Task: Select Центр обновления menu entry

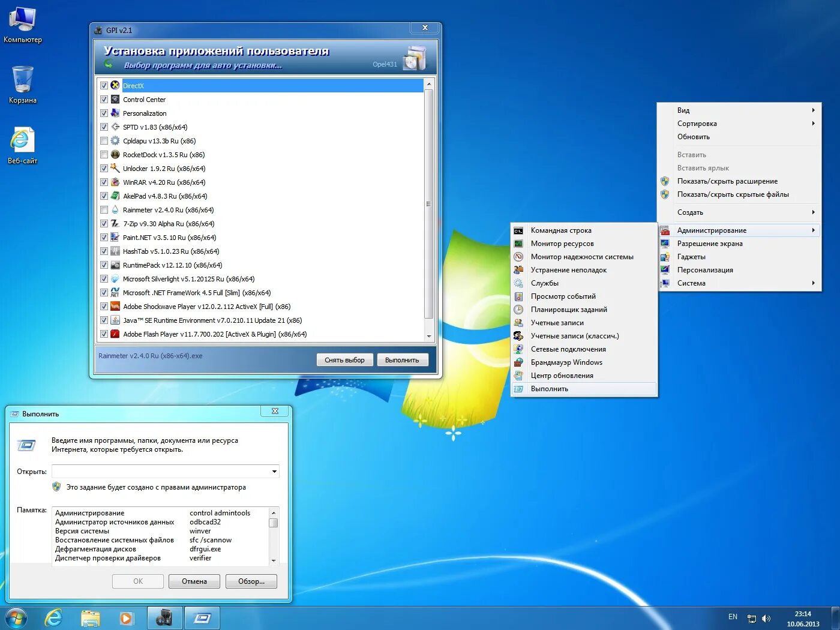Action: point(584,376)
